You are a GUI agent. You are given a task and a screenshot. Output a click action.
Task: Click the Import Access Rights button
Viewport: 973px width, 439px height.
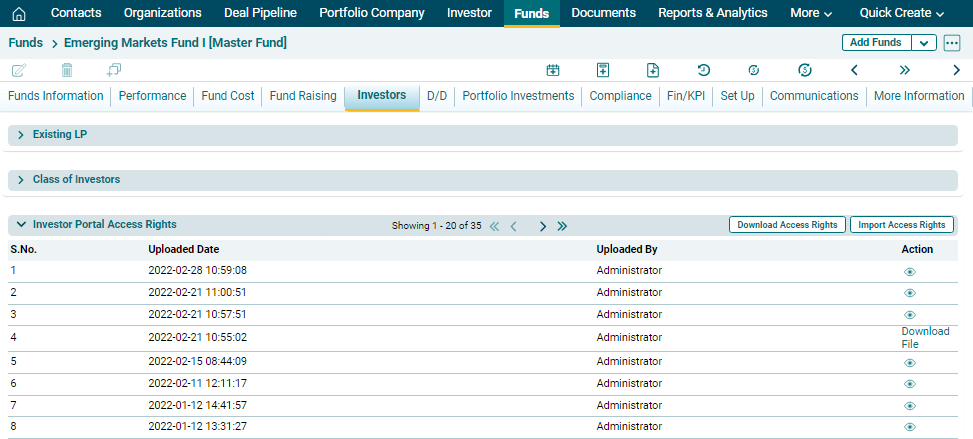902,225
